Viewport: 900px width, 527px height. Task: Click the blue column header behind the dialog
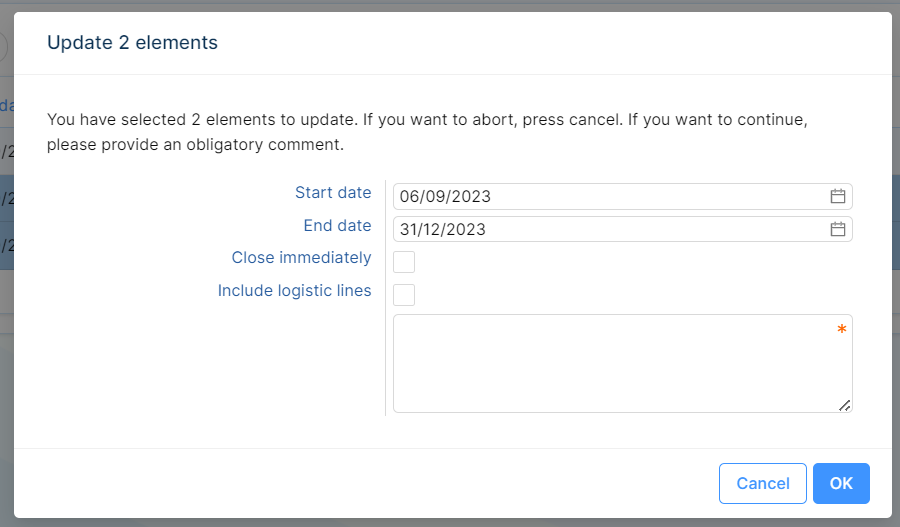[x=6, y=105]
